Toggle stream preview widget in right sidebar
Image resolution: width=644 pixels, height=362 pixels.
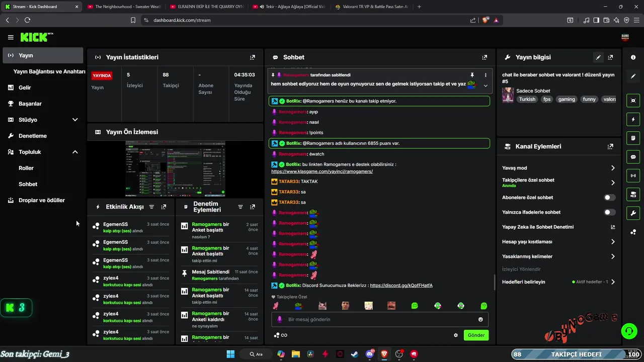pos(633,101)
